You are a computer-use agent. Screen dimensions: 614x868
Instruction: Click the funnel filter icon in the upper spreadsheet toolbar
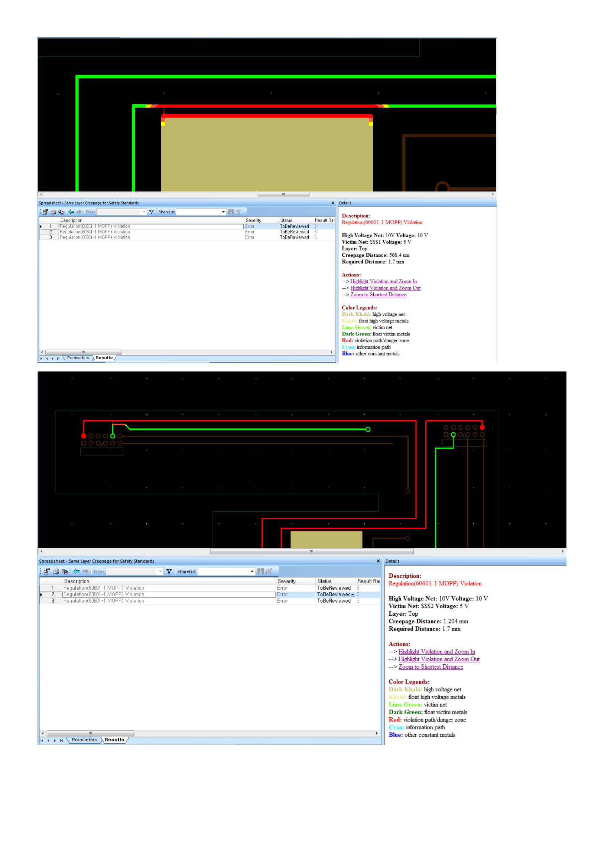(151, 212)
